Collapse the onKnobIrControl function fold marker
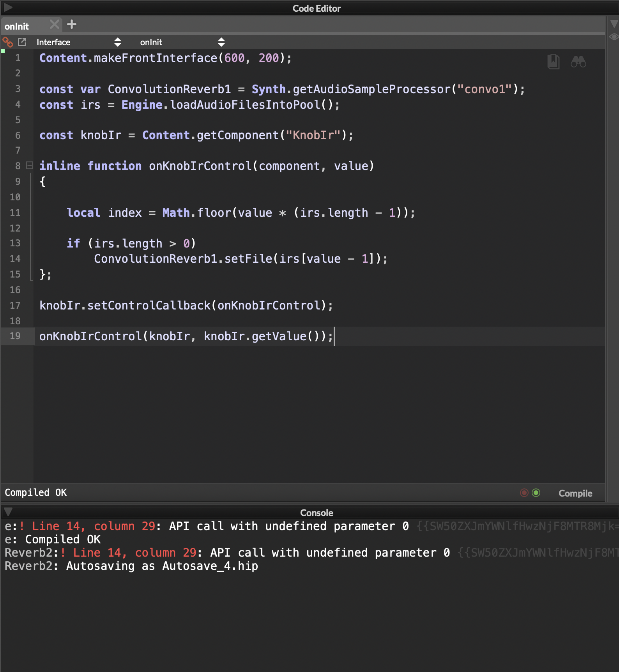Screen dimensions: 619x672 29,165
